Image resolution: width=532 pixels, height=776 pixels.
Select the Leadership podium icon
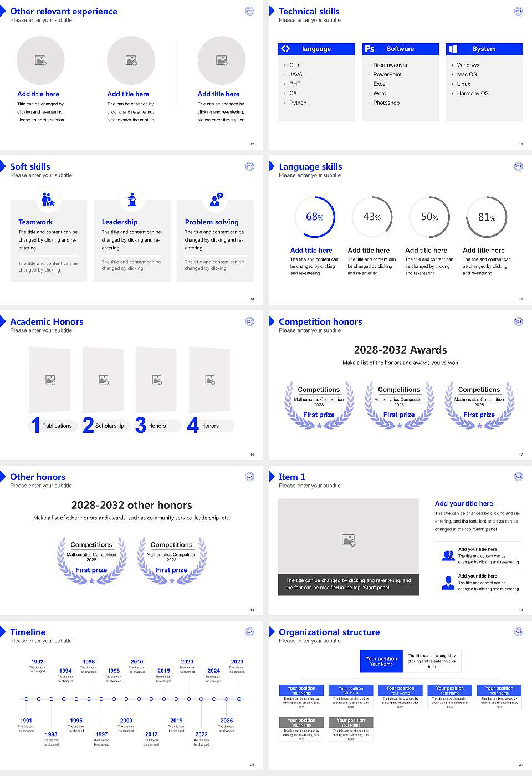point(132,199)
